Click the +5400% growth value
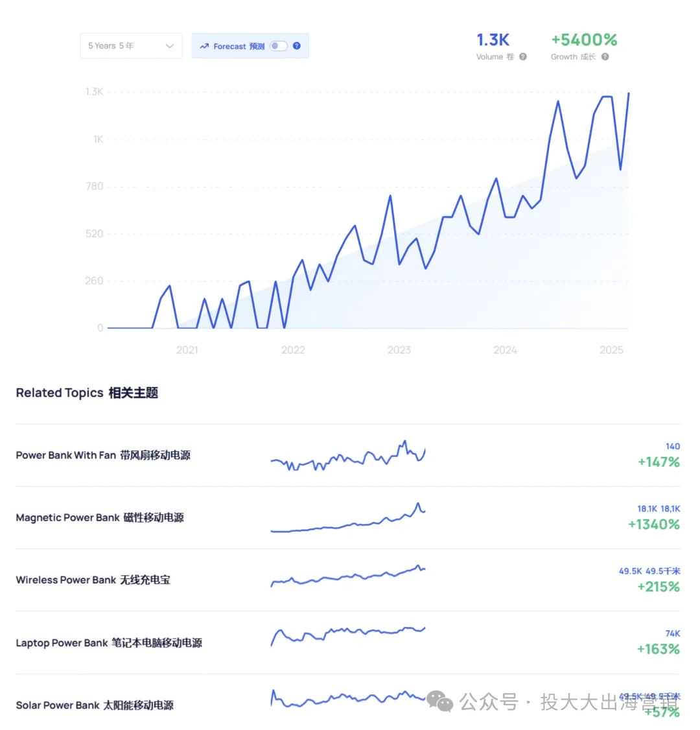Image resolution: width=700 pixels, height=730 pixels. (584, 40)
